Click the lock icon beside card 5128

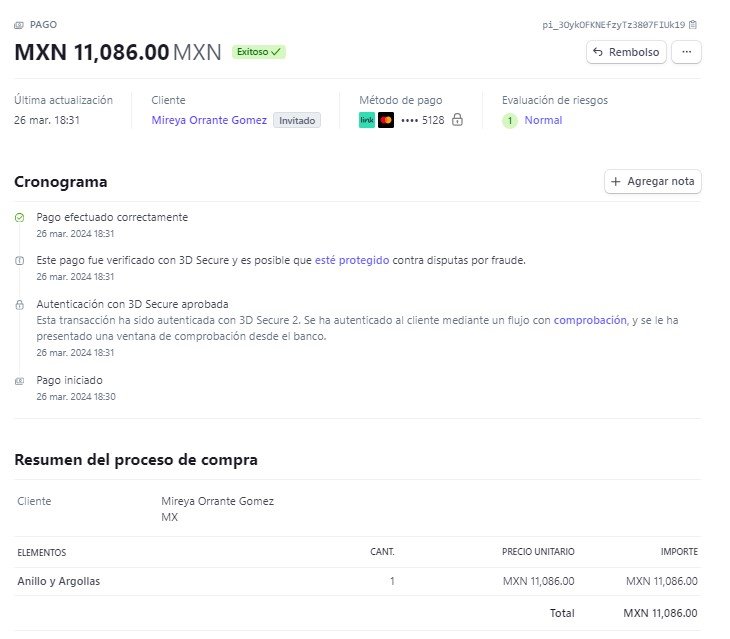tap(457, 120)
